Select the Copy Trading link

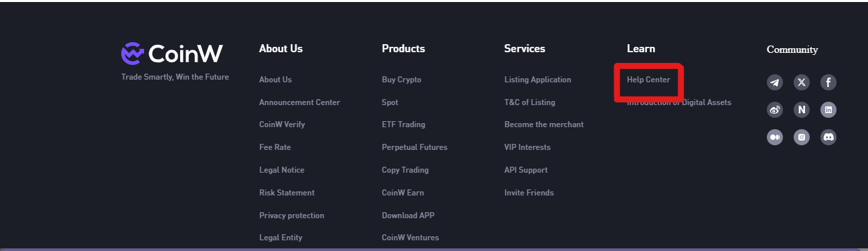405,170
